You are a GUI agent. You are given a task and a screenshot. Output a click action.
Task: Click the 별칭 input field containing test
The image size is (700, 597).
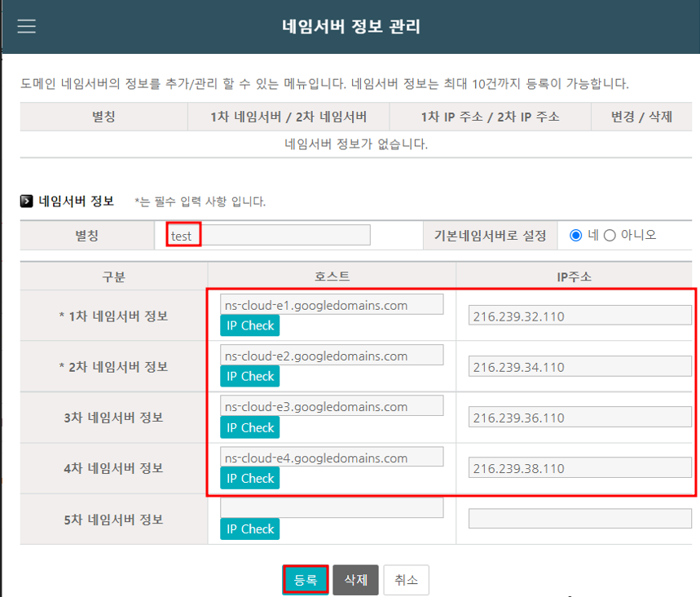point(269,235)
